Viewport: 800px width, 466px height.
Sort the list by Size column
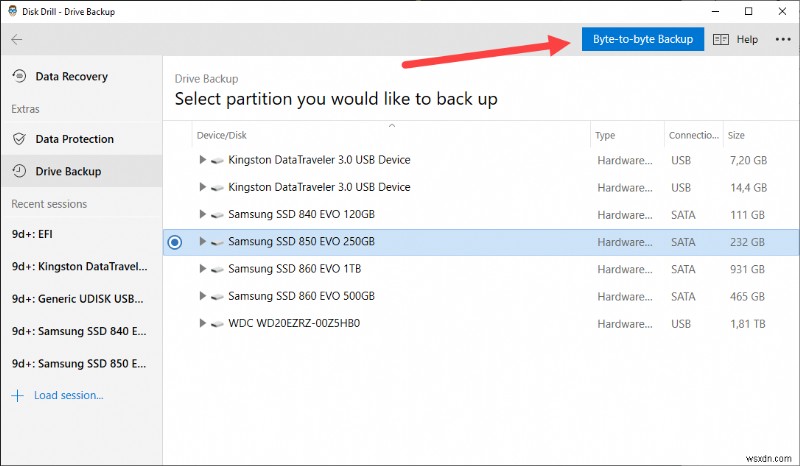pos(736,135)
